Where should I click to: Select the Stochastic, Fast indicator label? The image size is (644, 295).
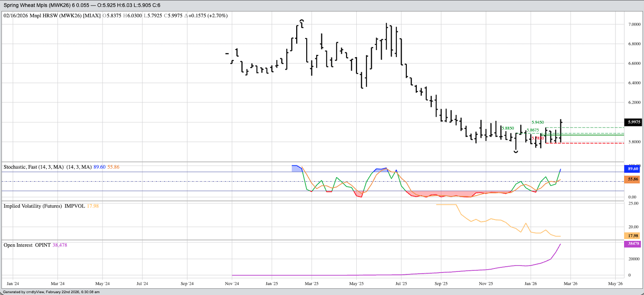point(33,167)
